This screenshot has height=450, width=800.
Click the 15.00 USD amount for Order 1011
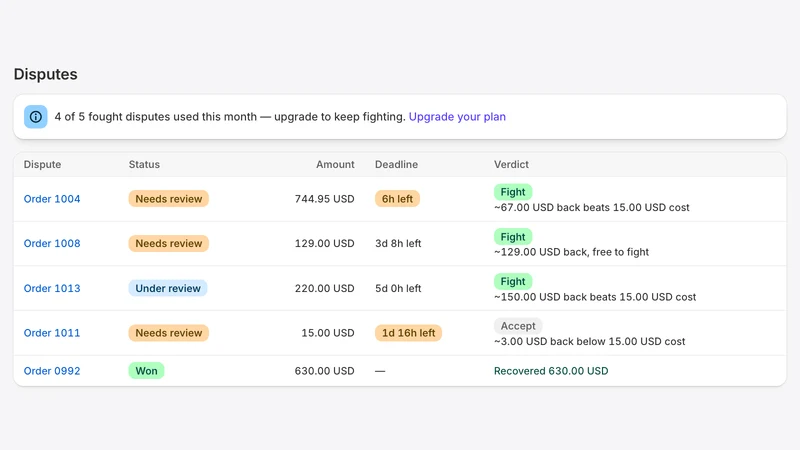coord(328,333)
